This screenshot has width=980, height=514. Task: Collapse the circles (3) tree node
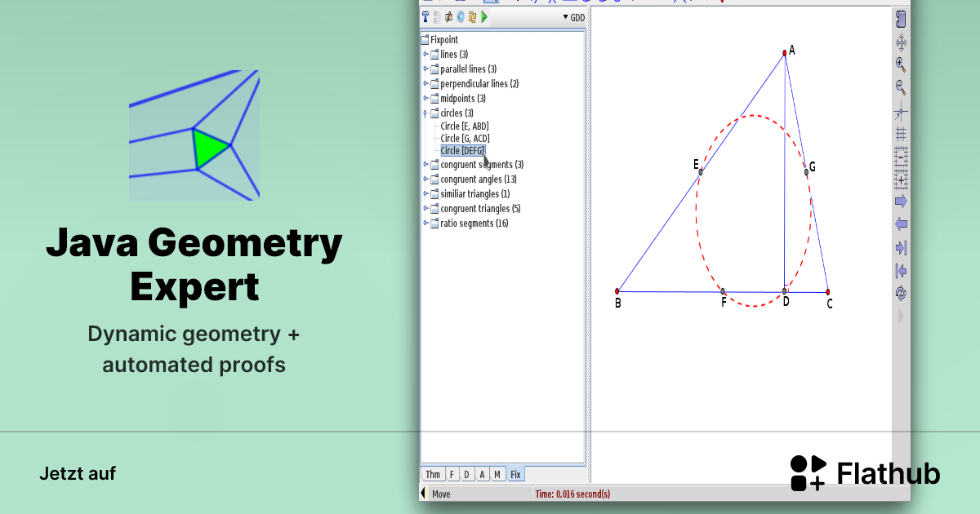pyautogui.click(x=425, y=113)
